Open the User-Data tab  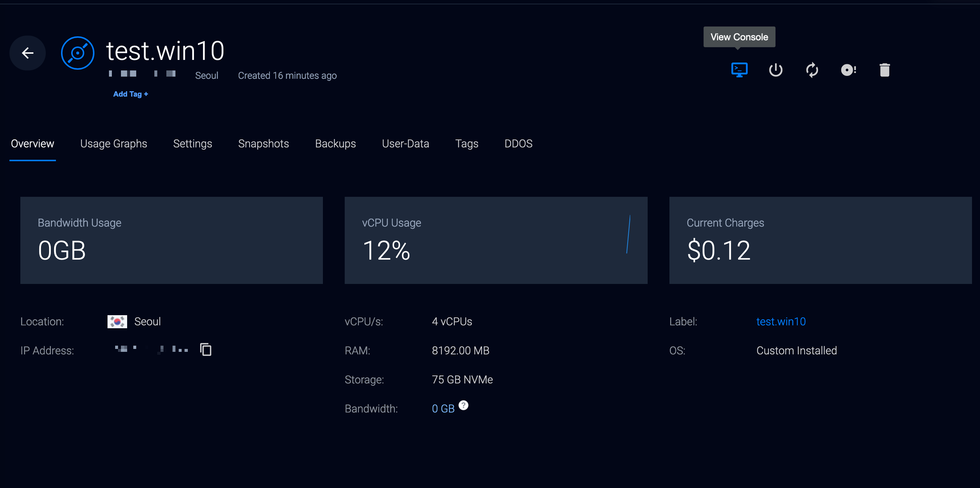[x=405, y=144]
